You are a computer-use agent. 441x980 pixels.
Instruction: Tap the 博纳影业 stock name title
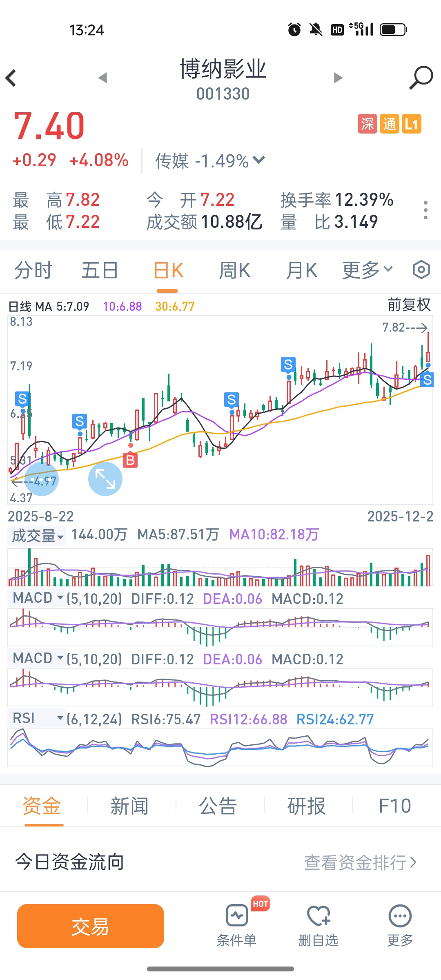(223, 69)
